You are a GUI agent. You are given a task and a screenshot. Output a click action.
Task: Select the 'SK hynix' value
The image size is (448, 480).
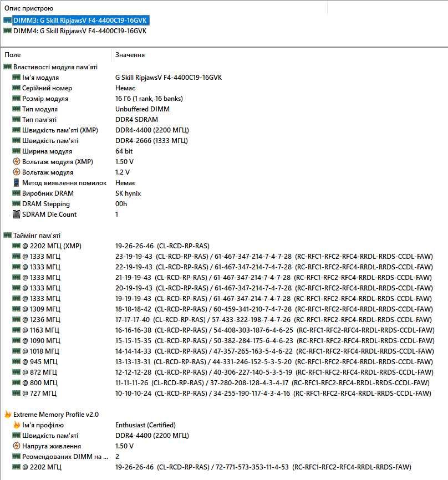[128, 193]
